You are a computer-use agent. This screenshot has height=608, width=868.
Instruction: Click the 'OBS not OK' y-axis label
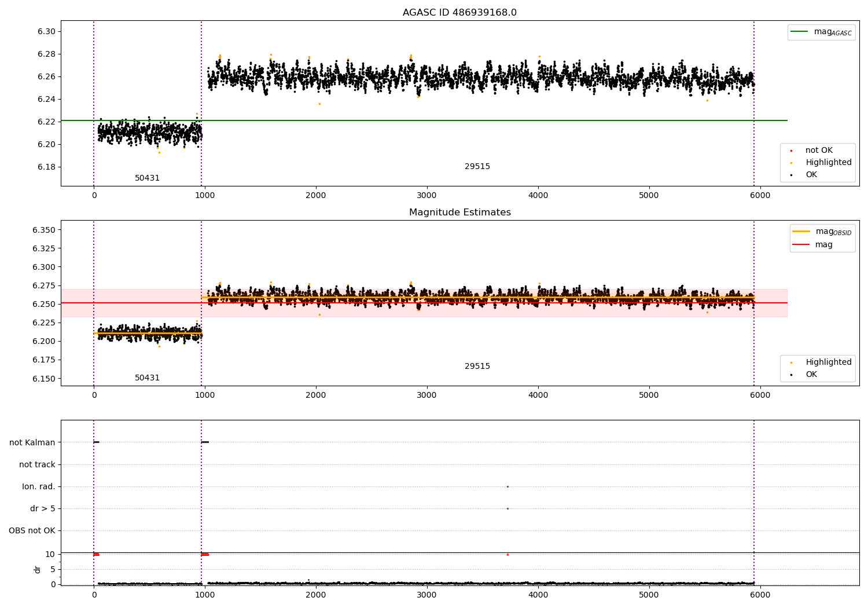[x=32, y=530]
